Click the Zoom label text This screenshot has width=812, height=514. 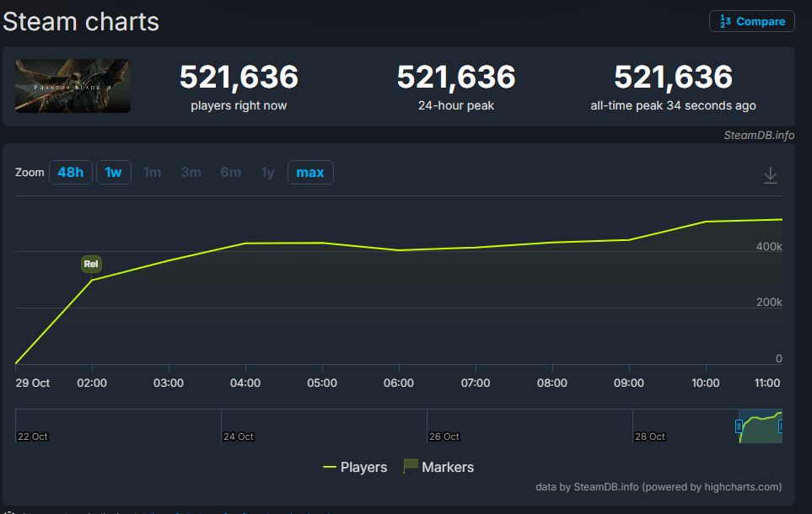coord(30,173)
